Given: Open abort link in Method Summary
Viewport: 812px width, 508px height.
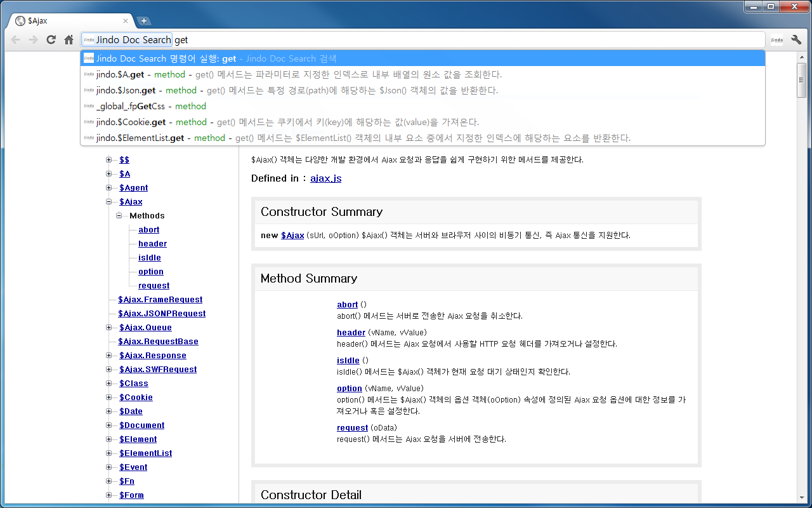Looking at the screenshot, I should pyautogui.click(x=348, y=305).
